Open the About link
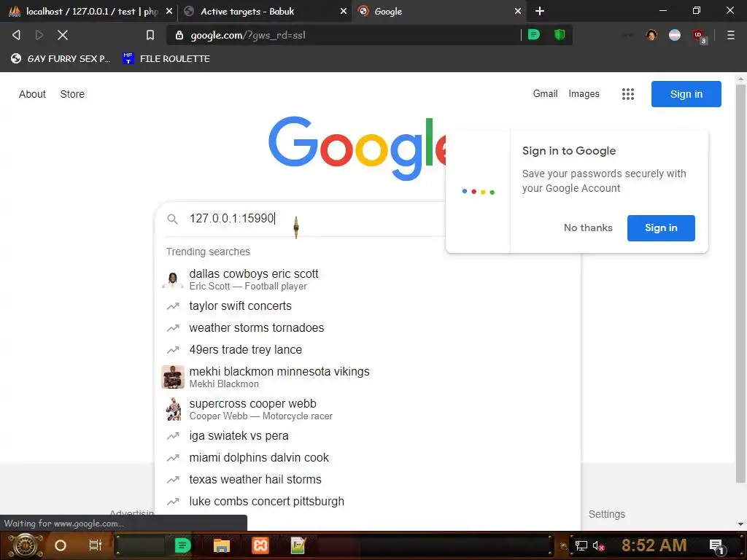The height and width of the screenshot is (560, 747). (x=32, y=94)
